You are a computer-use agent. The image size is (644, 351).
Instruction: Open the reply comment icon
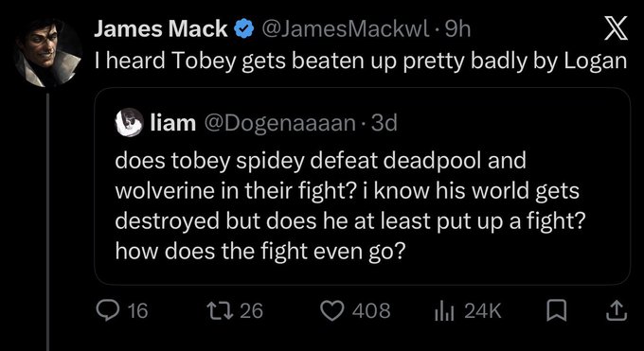(108, 310)
